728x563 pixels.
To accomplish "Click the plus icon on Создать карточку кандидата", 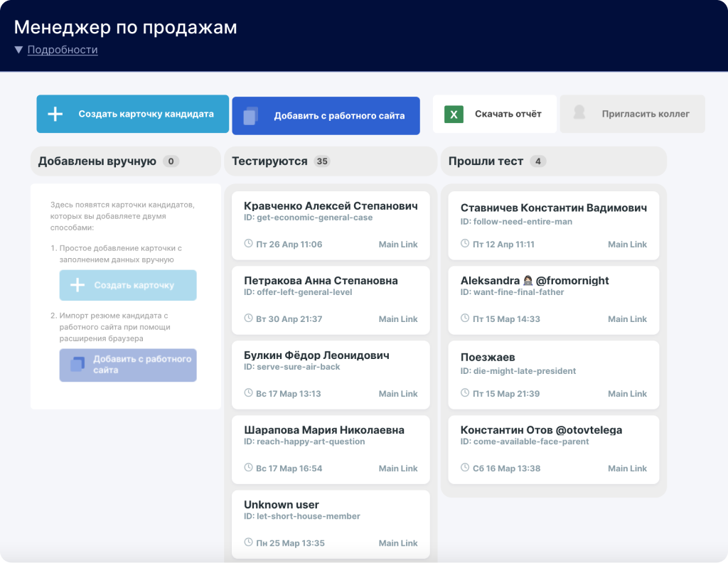I will pyautogui.click(x=55, y=114).
